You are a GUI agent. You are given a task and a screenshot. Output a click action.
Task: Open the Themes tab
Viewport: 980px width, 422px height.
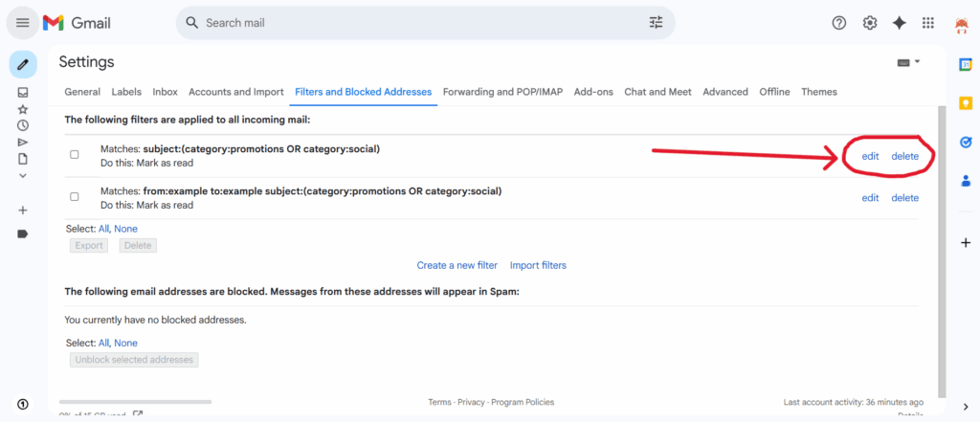point(819,92)
